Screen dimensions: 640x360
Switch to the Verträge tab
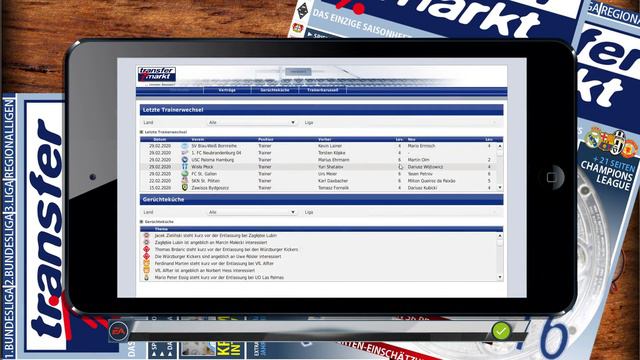[x=227, y=90]
